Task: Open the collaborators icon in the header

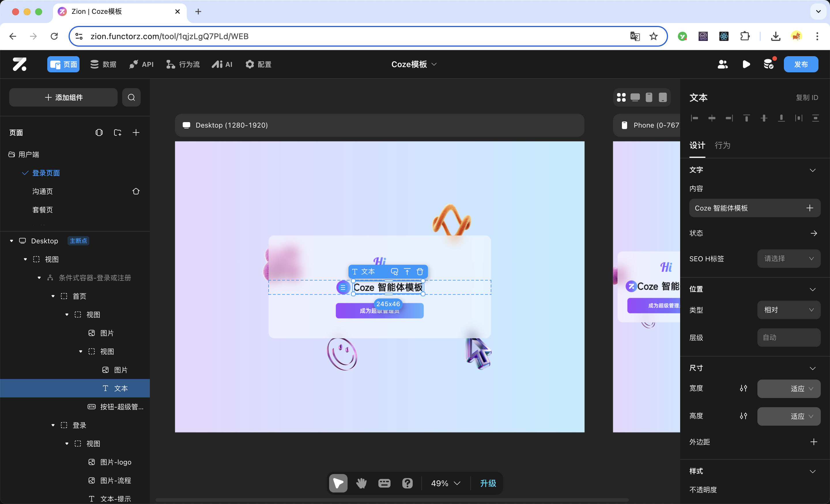Action: pos(723,64)
